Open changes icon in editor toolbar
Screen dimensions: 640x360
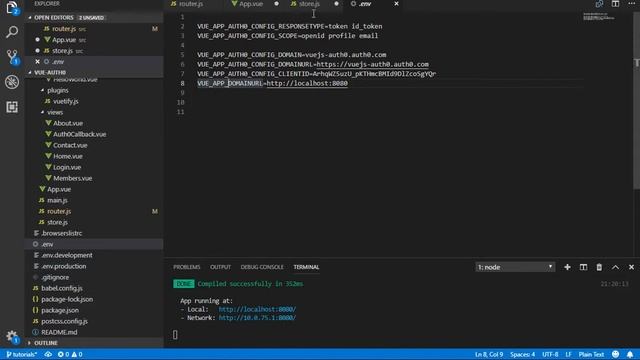(x=599, y=4)
